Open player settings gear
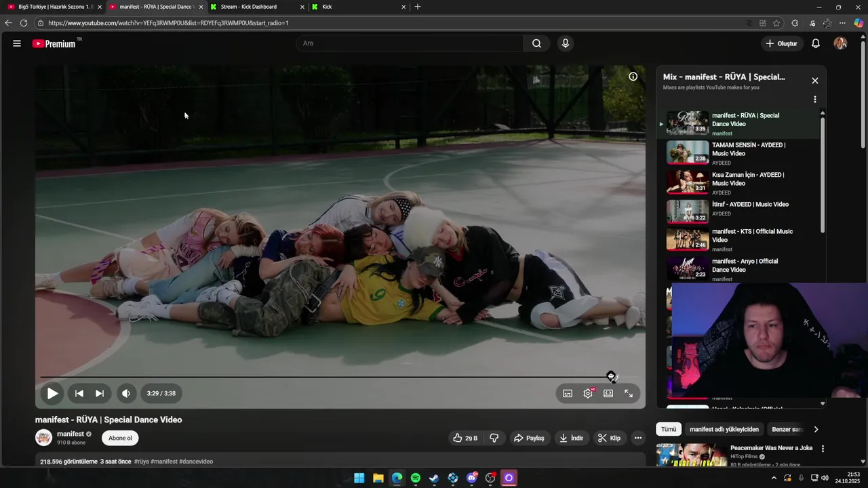The height and width of the screenshot is (488, 868). [588, 393]
